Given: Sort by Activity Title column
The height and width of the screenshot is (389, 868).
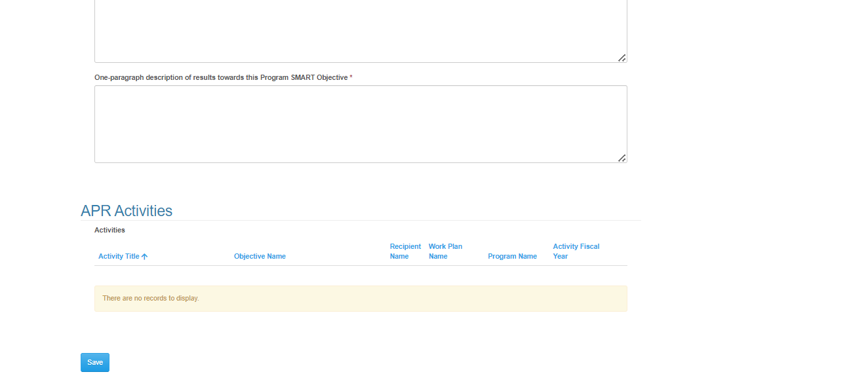Looking at the screenshot, I should 123,256.
